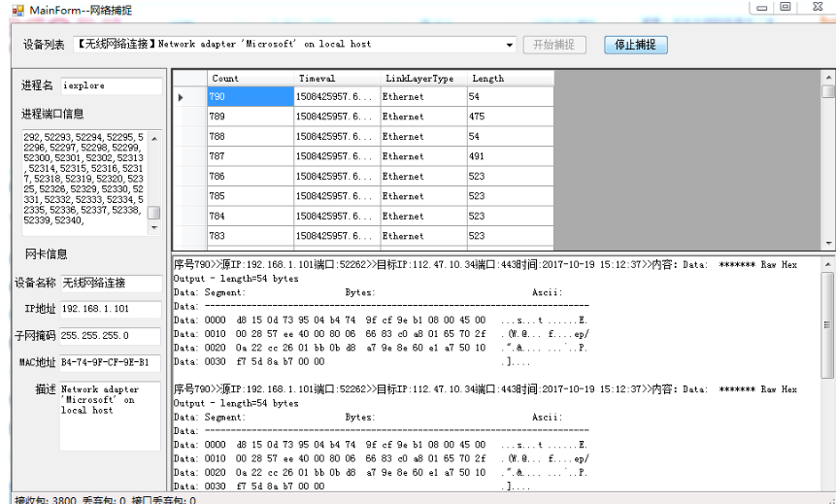Image resolution: width=836 pixels, height=504 pixels.
Task: Click the first 序号790 packet header line
Action: click(485, 264)
